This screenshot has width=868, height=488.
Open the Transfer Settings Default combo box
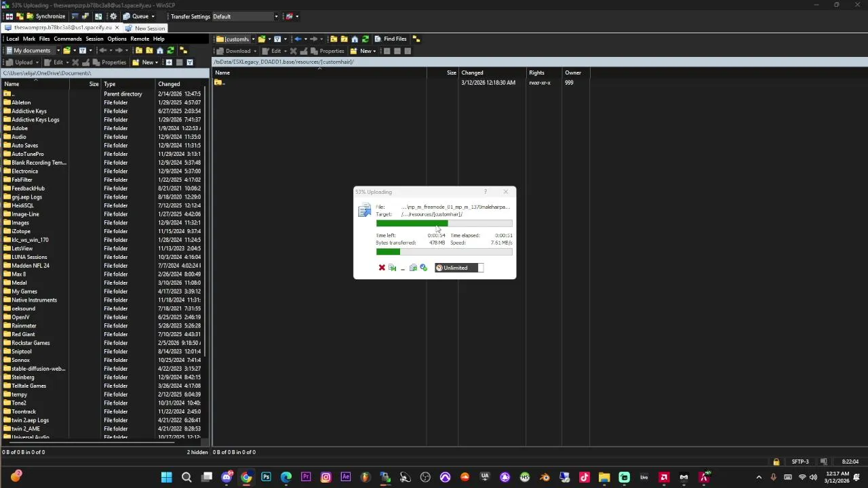[x=245, y=16]
